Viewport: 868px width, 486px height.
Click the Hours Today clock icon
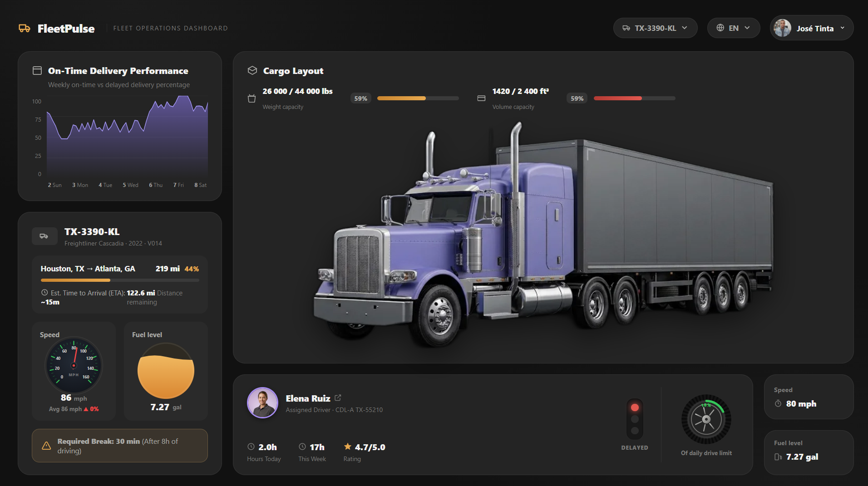(x=251, y=447)
